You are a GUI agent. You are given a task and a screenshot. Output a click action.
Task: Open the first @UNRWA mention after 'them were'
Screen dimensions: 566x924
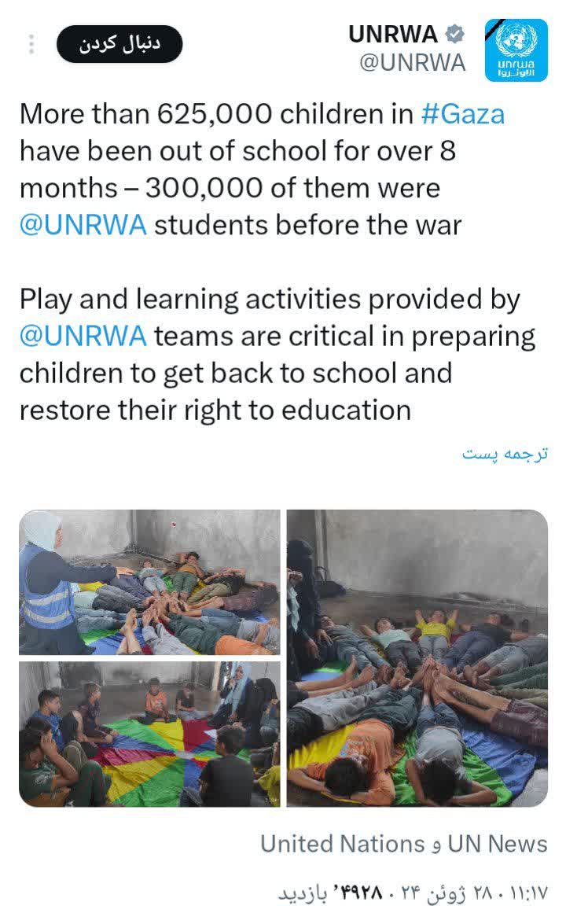[83, 225]
